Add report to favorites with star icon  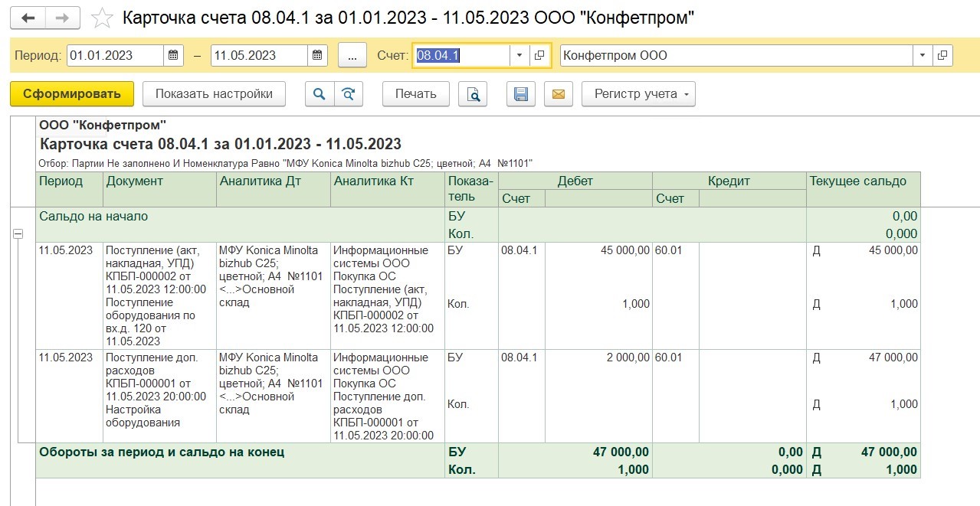(x=102, y=18)
